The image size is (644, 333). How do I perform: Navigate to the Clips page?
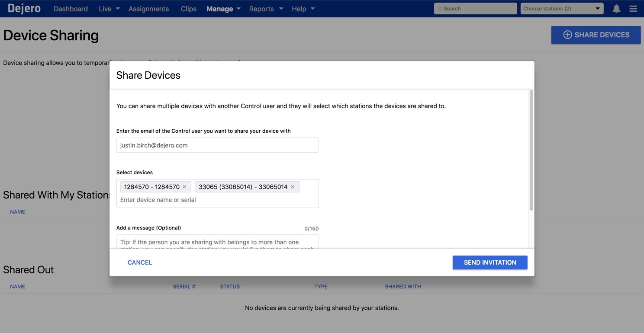[188, 9]
